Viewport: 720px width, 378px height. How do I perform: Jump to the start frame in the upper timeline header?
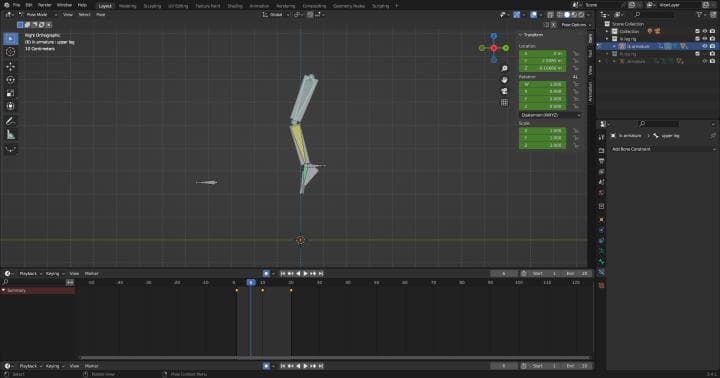(x=283, y=274)
